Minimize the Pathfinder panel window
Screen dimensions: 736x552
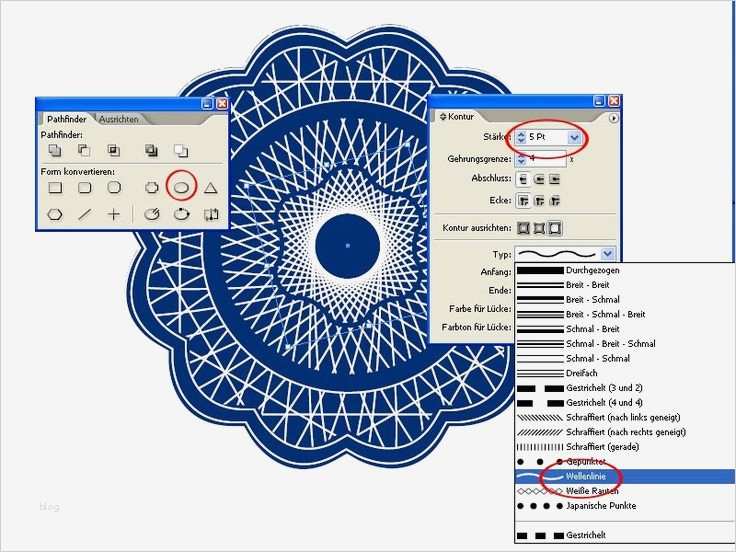(x=207, y=104)
